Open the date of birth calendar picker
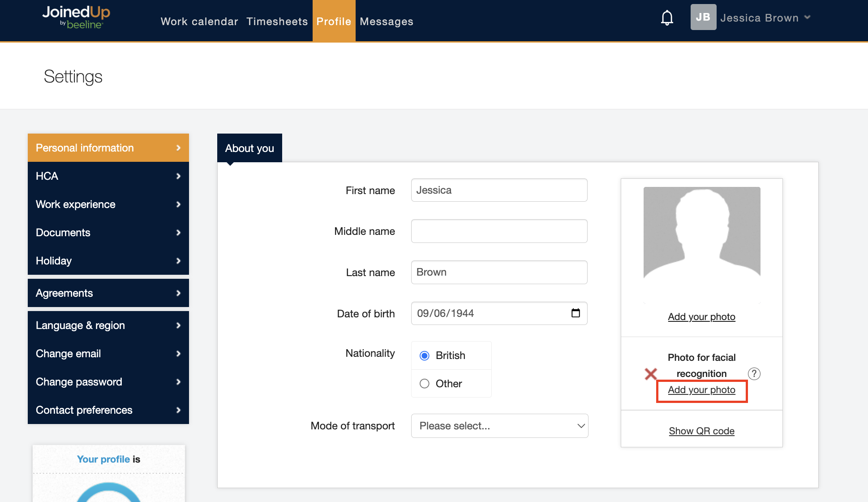868x502 pixels. 576,313
